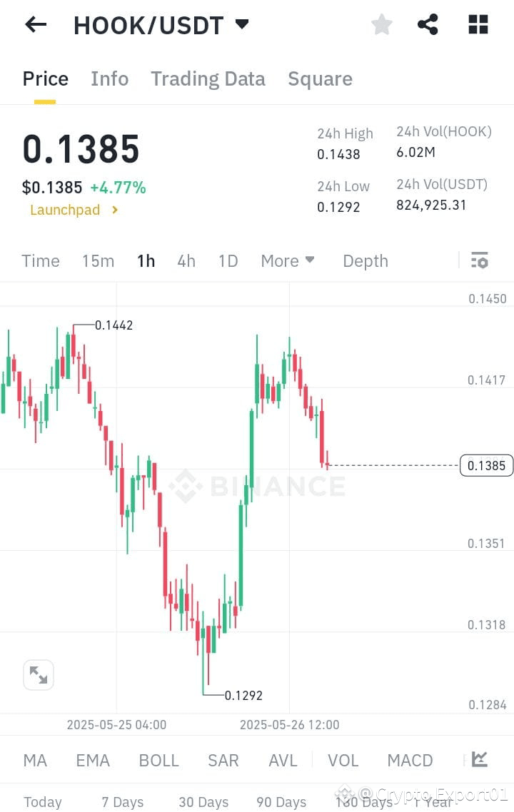514x812 pixels.
Task: Switch chart to Depth view
Action: pos(365,260)
